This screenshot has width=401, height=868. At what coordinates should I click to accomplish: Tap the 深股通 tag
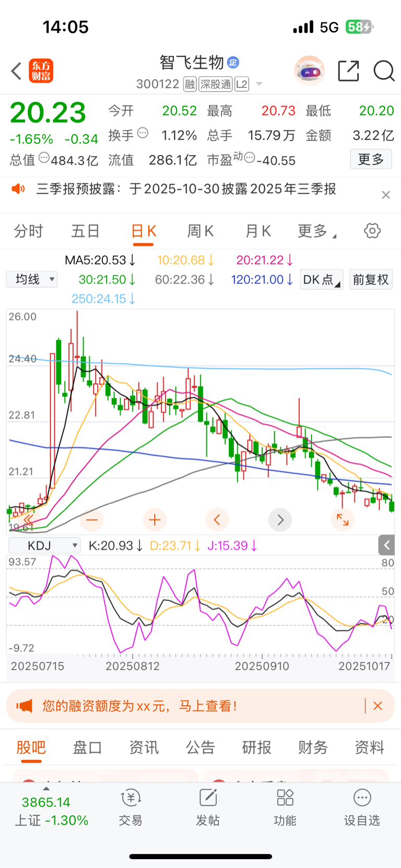pyautogui.click(x=215, y=84)
